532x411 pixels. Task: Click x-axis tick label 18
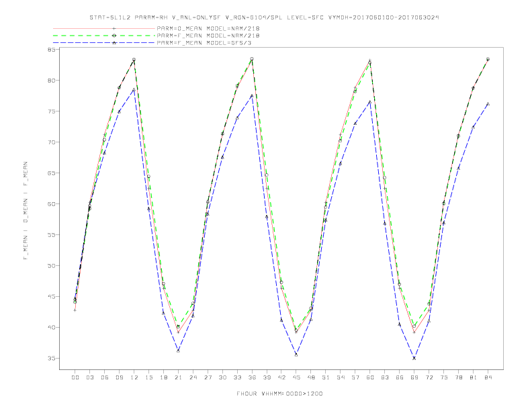coord(163,377)
